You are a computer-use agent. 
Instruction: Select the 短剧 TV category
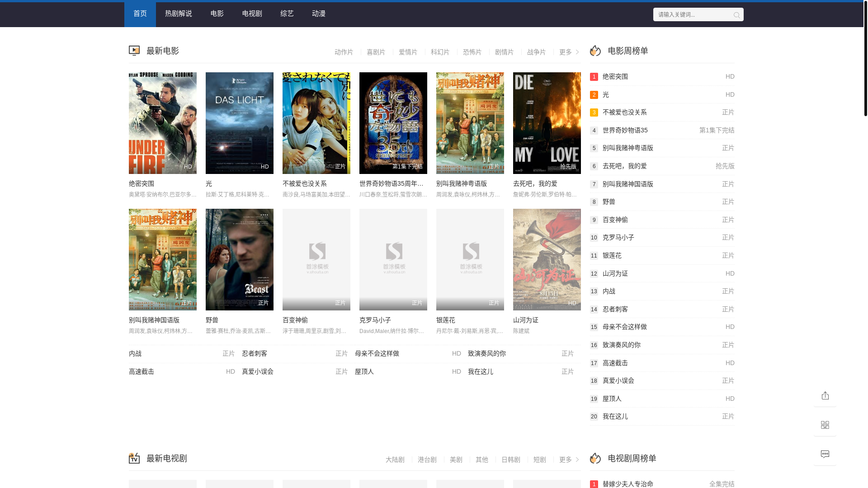click(x=540, y=460)
